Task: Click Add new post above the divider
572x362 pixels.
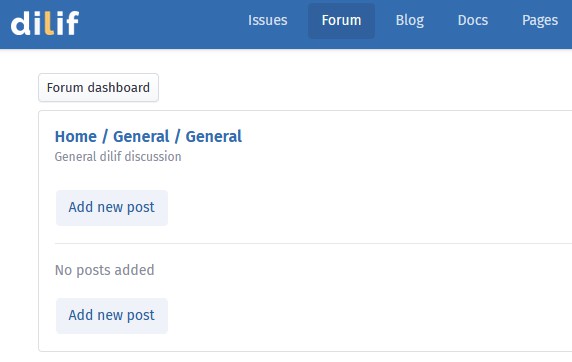Action: click(112, 207)
